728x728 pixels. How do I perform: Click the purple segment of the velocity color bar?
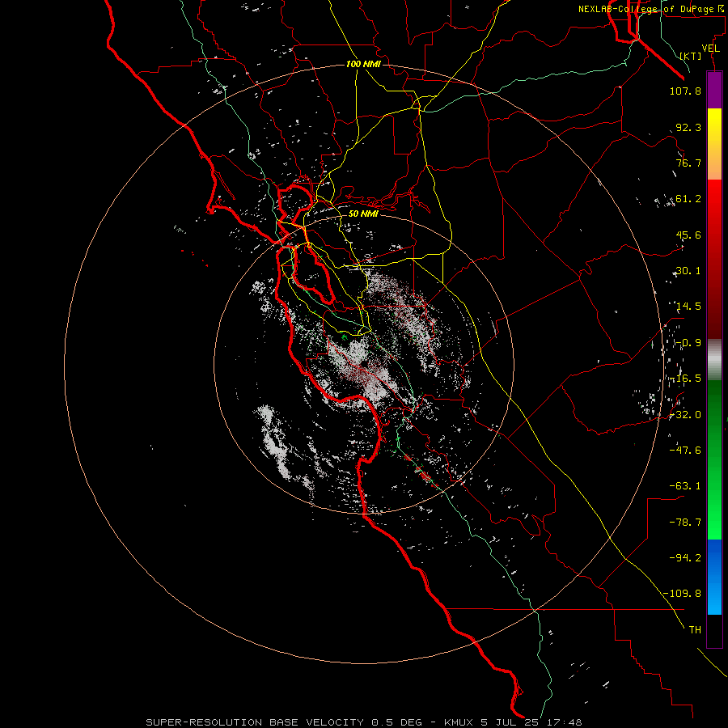point(714,90)
